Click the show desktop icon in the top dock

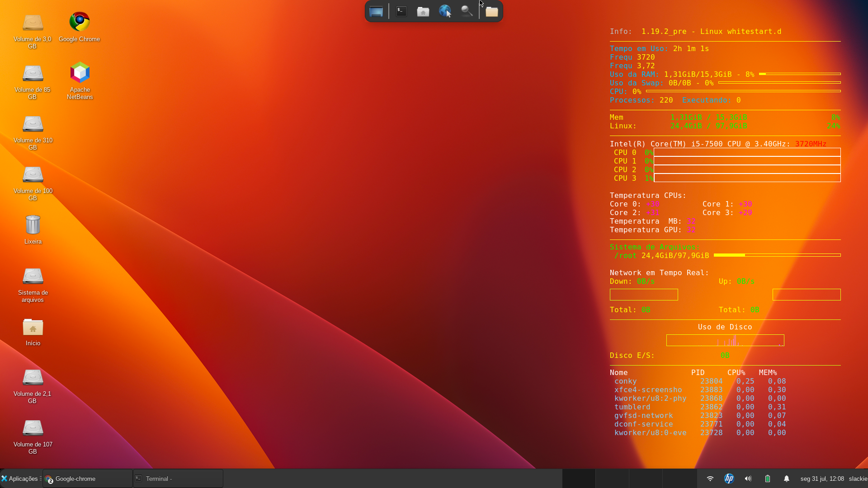[376, 11]
